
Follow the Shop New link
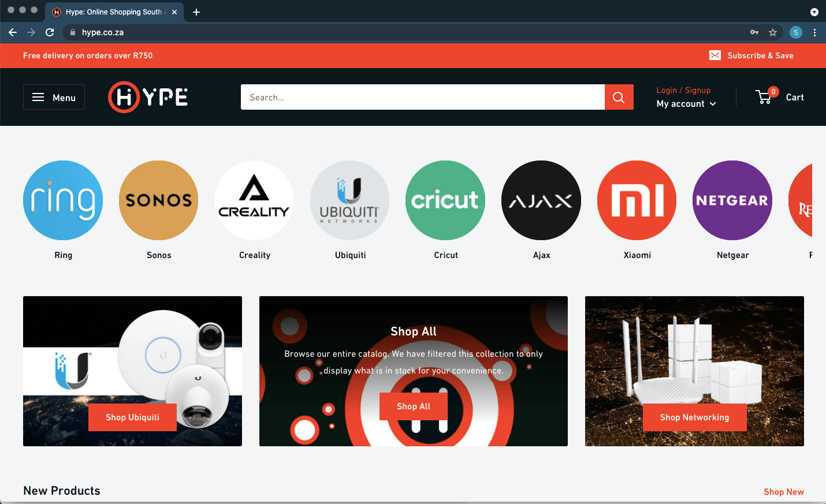(783, 492)
